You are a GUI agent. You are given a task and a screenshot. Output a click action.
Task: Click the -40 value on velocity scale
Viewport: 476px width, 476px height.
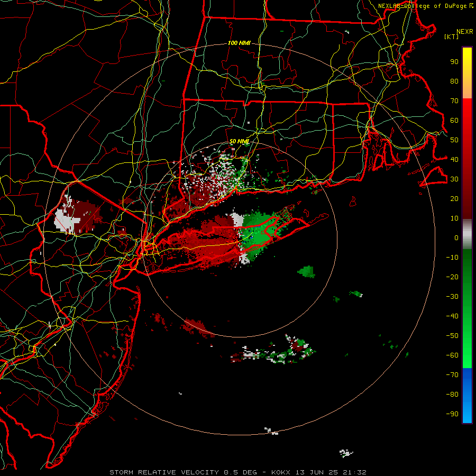tap(452, 316)
